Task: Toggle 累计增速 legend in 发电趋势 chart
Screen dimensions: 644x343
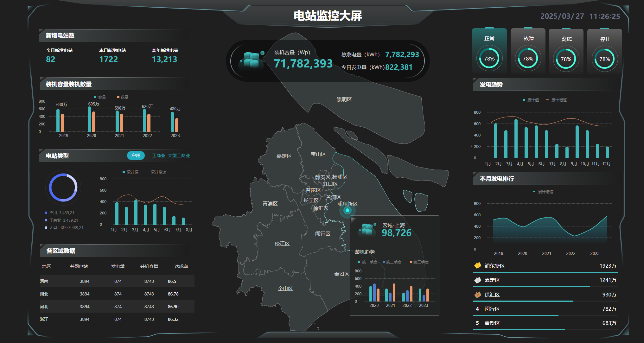Action: 556,100
